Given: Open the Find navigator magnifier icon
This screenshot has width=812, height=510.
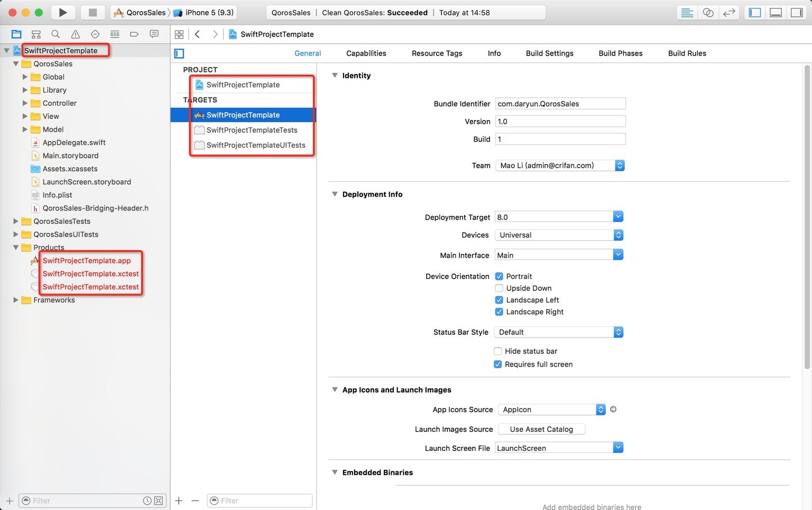Looking at the screenshot, I should pyautogui.click(x=56, y=34).
